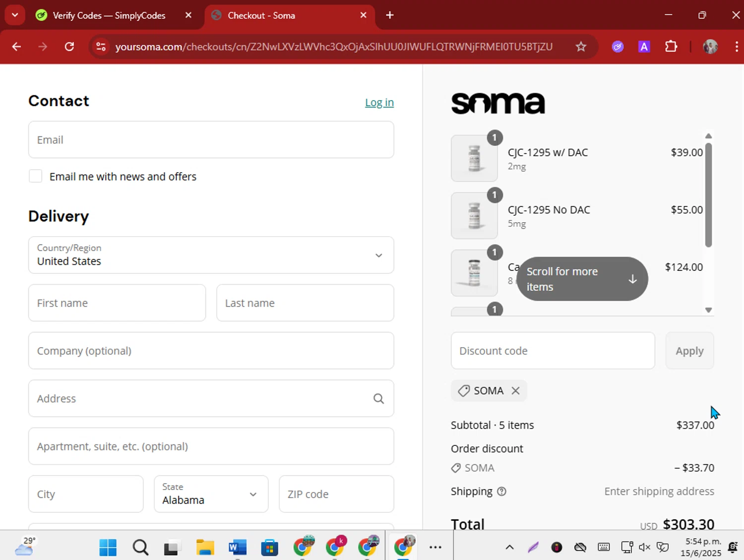
Task: Open the State dropdown showing Alabama
Action: [x=211, y=494]
